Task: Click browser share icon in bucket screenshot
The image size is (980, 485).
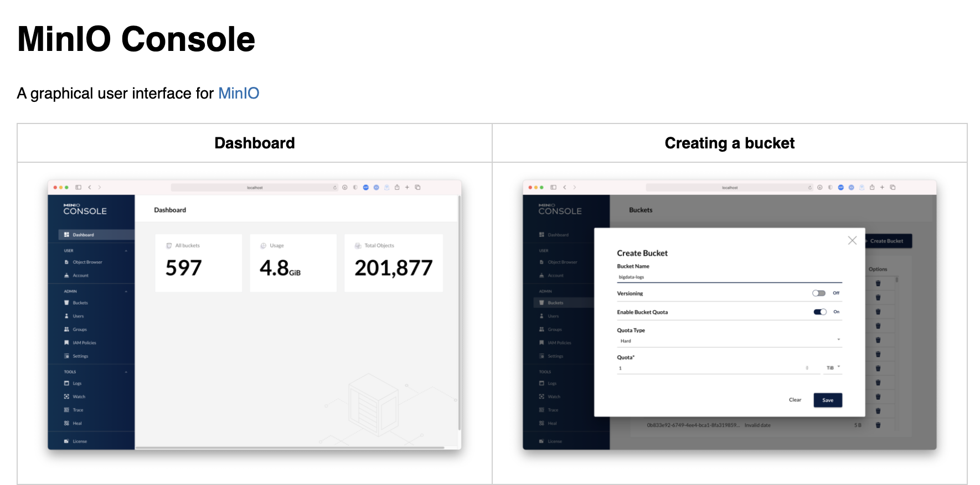Action: click(x=872, y=187)
